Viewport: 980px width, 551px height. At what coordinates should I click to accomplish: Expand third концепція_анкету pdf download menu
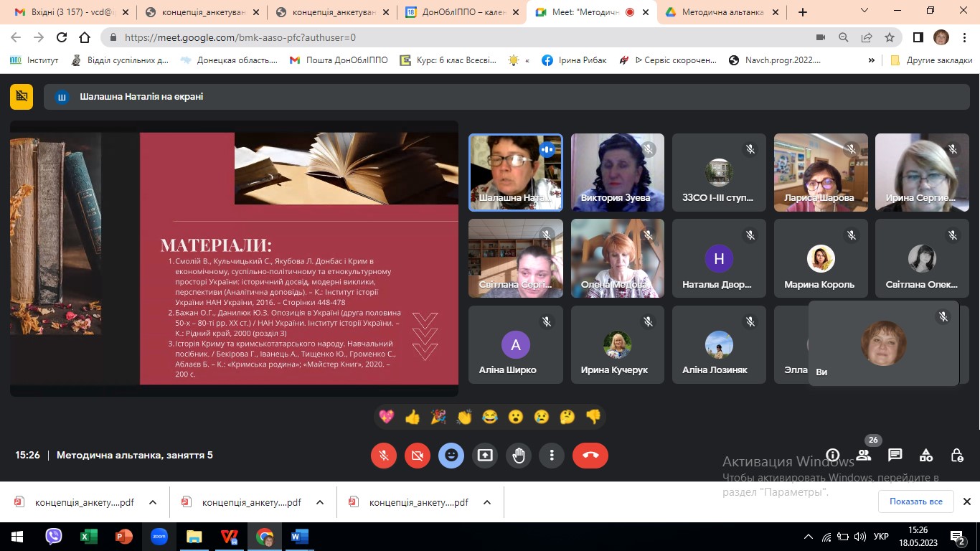click(x=487, y=502)
